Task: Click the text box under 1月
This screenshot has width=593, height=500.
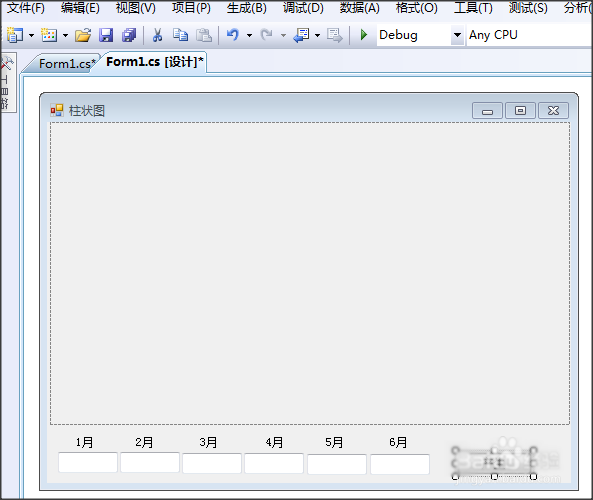Action: tap(88, 462)
